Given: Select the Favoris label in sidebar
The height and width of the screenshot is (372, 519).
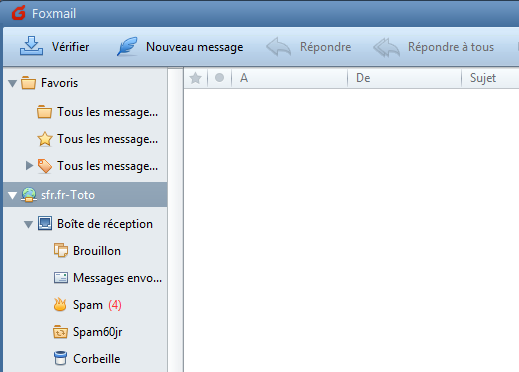Looking at the screenshot, I should (x=59, y=83).
